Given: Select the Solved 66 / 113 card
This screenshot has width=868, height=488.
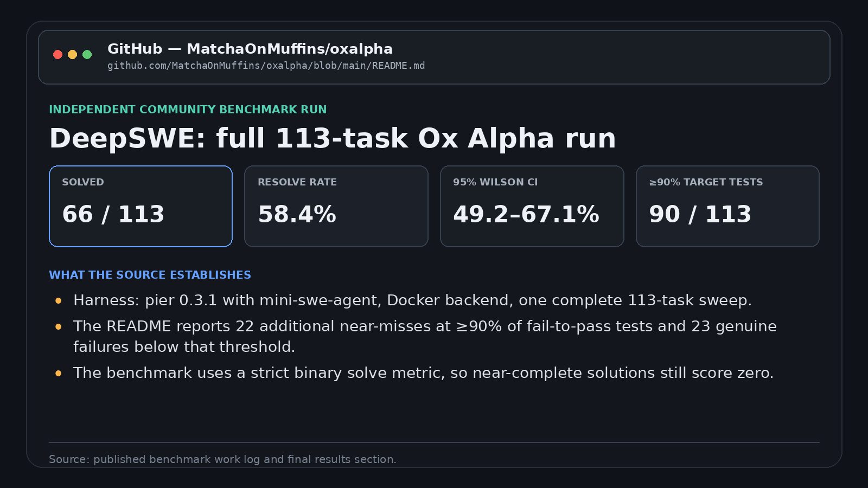Looking at the screenshot, I should [x=141, y=206].
